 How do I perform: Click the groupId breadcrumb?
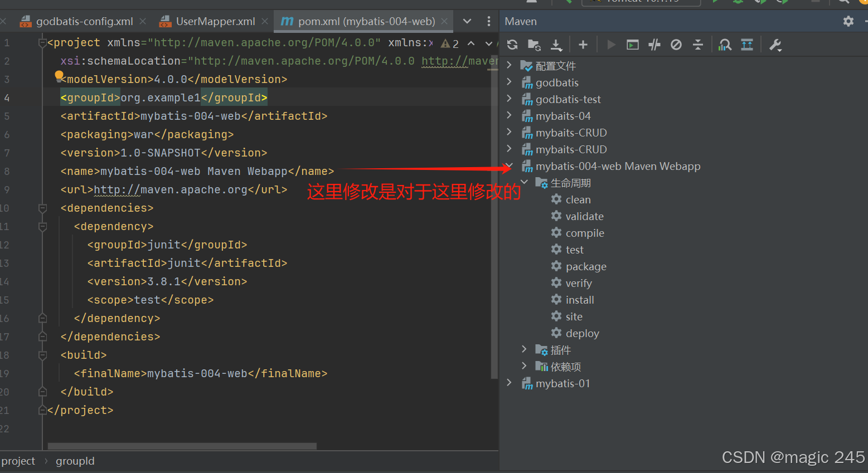coord(75,461)
